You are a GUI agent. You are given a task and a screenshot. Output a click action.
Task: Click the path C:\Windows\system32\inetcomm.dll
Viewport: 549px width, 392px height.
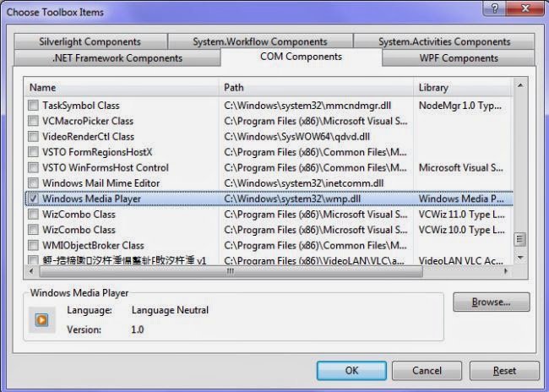coord(304,182)
